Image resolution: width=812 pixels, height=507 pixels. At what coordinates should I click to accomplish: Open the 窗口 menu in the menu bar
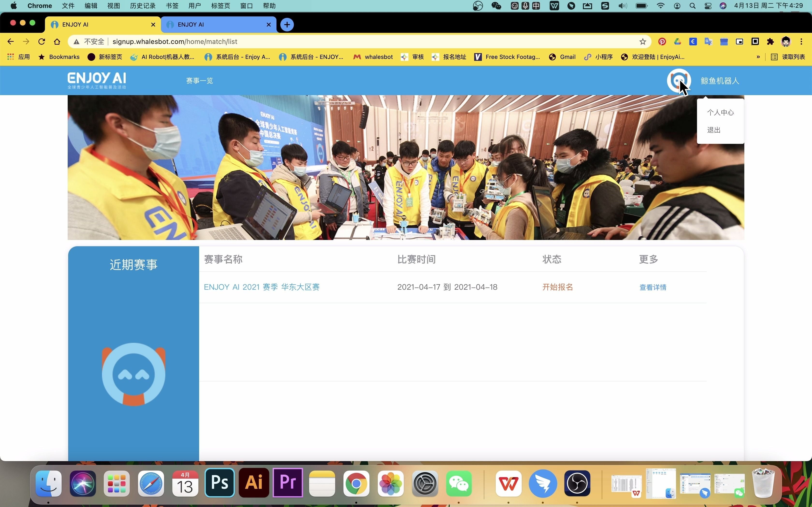click(x=246, y=6)
